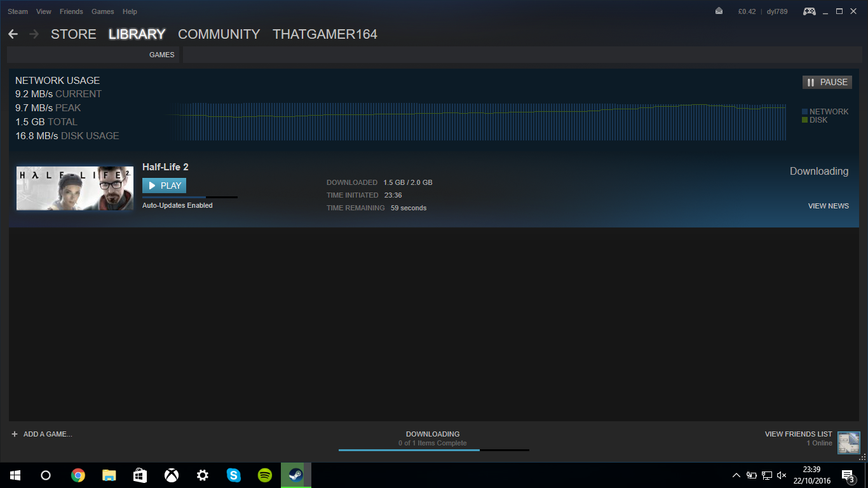Open the Friends menu
The image size is (868, 488).
(x=71, y=11)
